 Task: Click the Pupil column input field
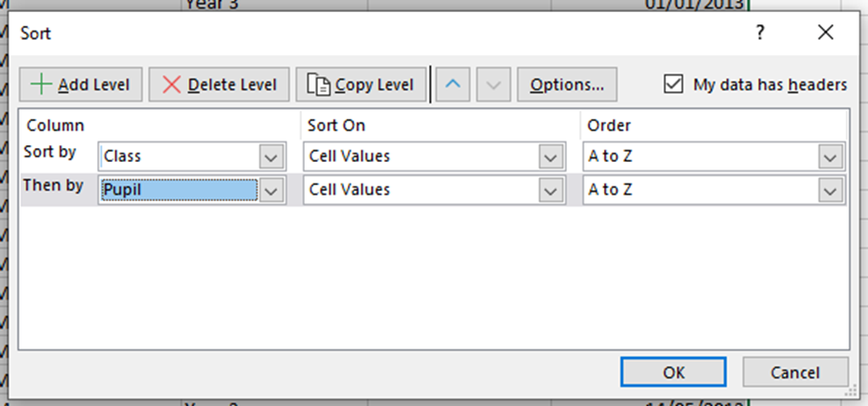[x=179, y=190]
